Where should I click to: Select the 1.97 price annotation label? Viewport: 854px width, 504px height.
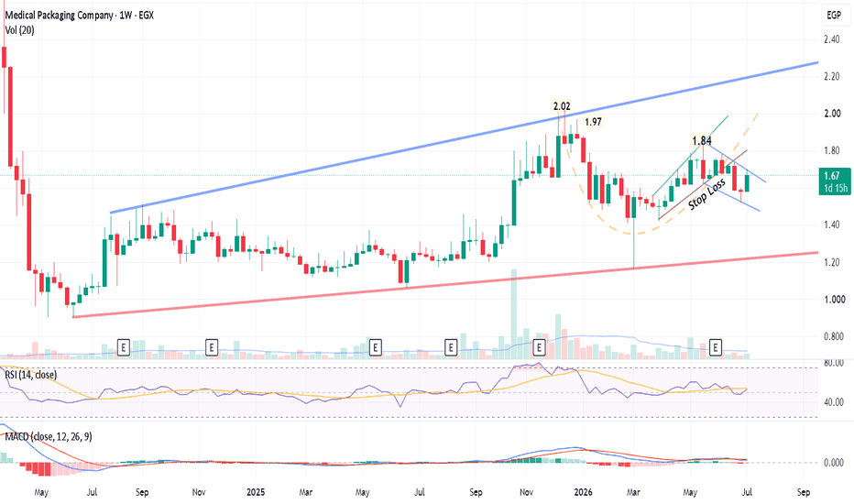[x=593, y=122]
